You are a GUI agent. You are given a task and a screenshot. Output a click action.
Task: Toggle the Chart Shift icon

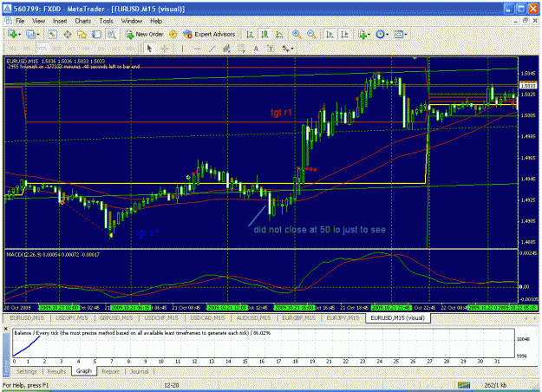click(x=344, y=34)
